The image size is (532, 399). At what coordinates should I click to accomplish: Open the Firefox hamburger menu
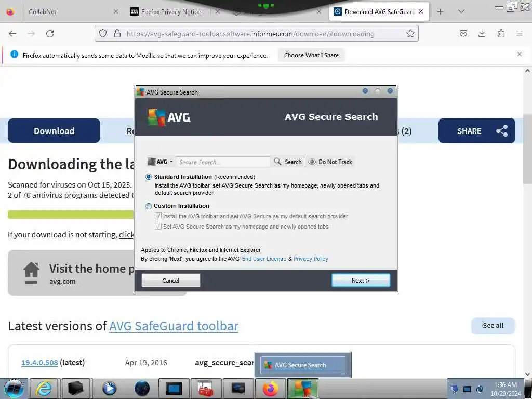click(519, 33)
